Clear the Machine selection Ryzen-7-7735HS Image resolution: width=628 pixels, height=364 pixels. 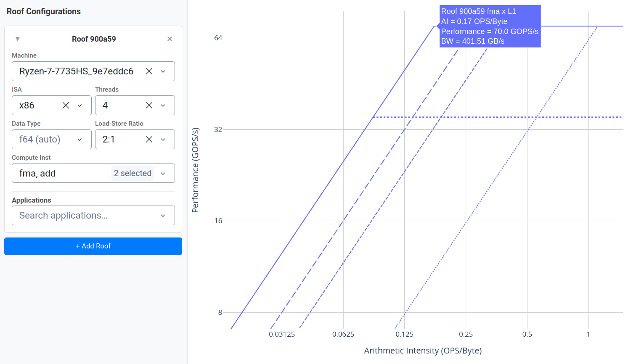[149, 71]
